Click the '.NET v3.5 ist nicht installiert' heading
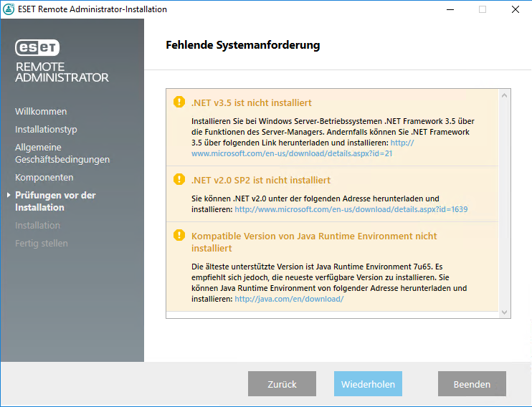 tap(252, 102)
